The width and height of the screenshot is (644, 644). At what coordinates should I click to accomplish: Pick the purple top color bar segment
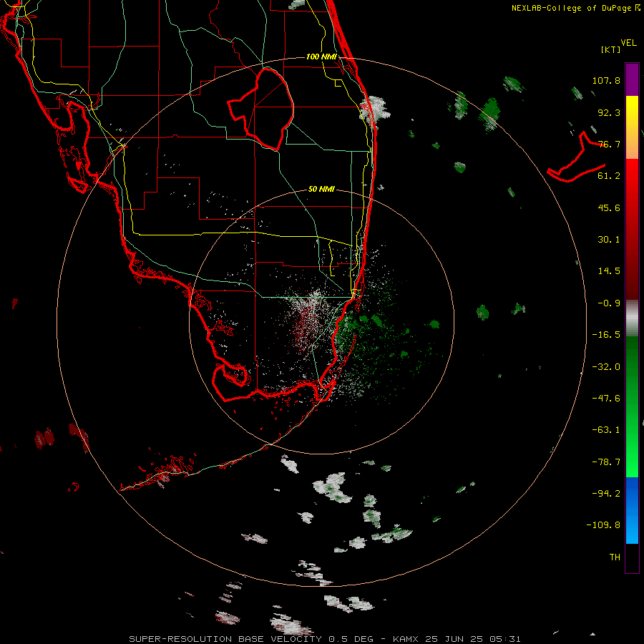[632, 79]
